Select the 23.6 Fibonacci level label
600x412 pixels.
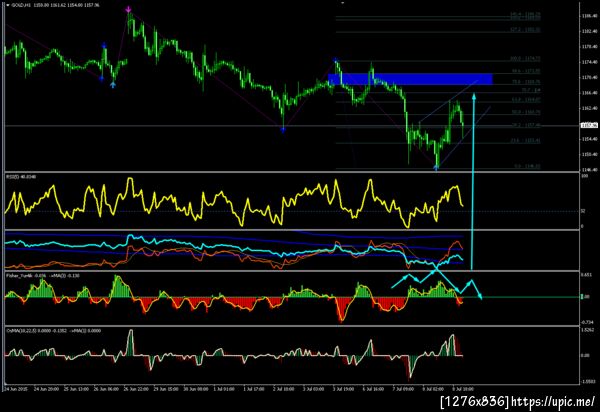click(x=526, y=141)
